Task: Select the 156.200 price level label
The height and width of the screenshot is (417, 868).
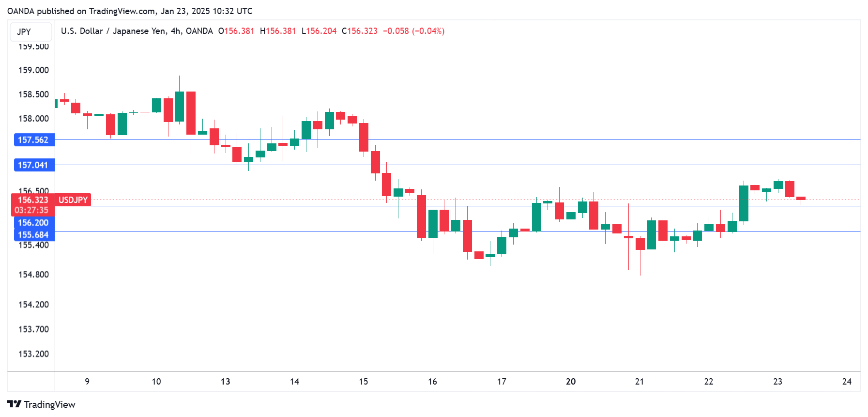Action: click(33, 223)
